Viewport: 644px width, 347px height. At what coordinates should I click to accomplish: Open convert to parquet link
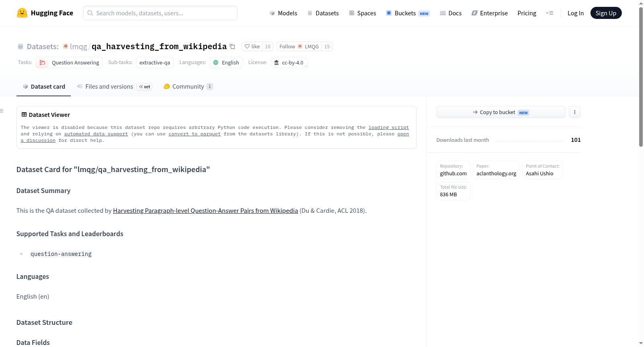[194, 134]
